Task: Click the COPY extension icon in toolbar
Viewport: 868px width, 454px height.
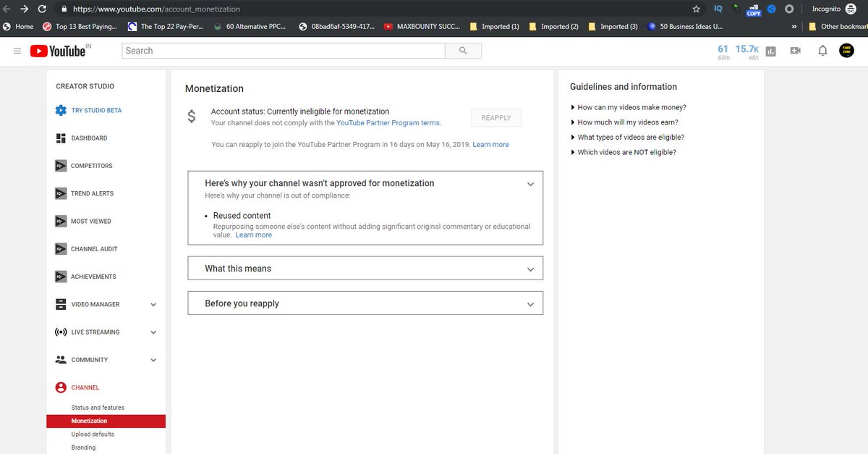Action: 753,9
